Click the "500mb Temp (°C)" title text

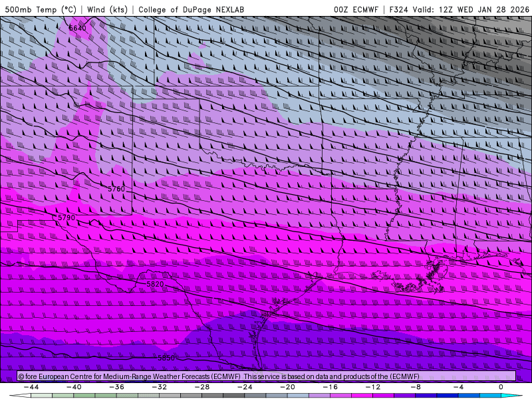click(x=41, y=9)
